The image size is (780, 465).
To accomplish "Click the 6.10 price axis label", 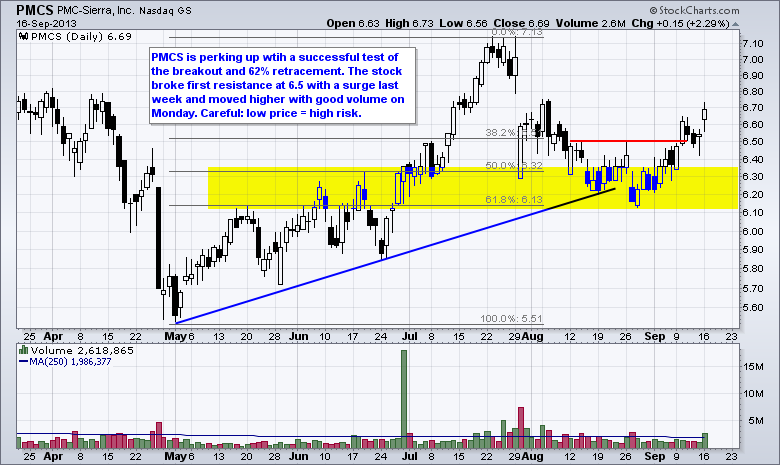I will (753, 212).
